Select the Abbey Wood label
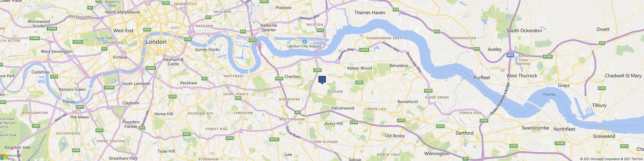 click(x=359, y=68)
